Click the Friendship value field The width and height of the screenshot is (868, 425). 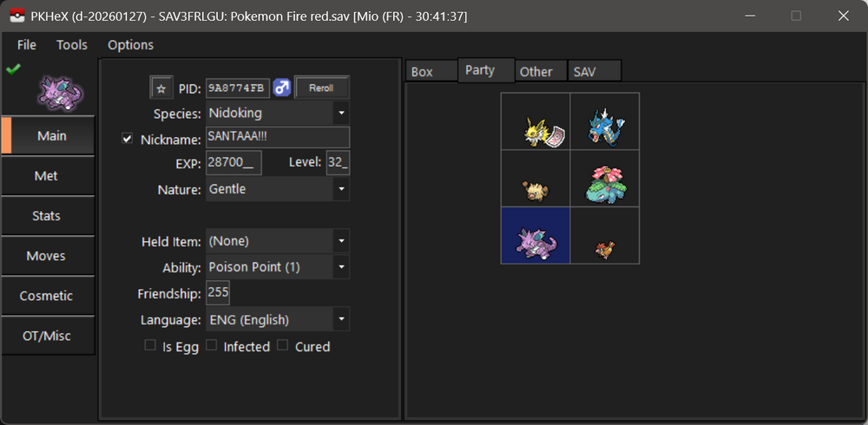218,292
